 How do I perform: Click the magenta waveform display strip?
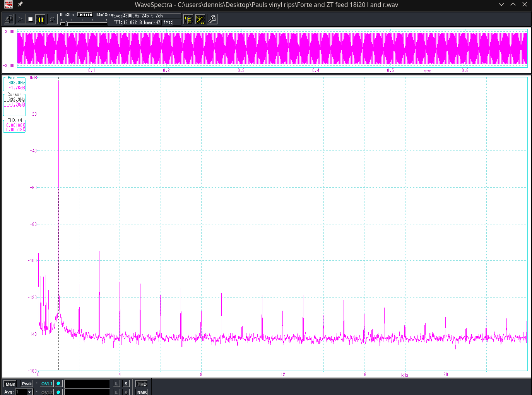[272, 48]
